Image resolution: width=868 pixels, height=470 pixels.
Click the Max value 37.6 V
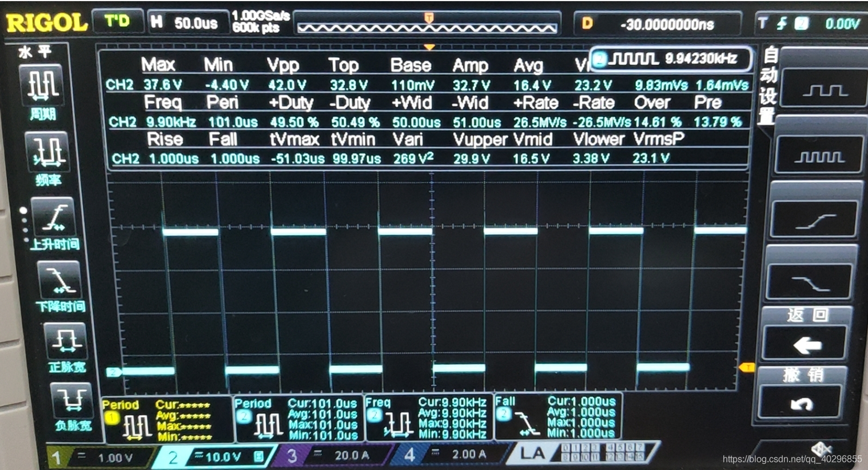(163, 85)
